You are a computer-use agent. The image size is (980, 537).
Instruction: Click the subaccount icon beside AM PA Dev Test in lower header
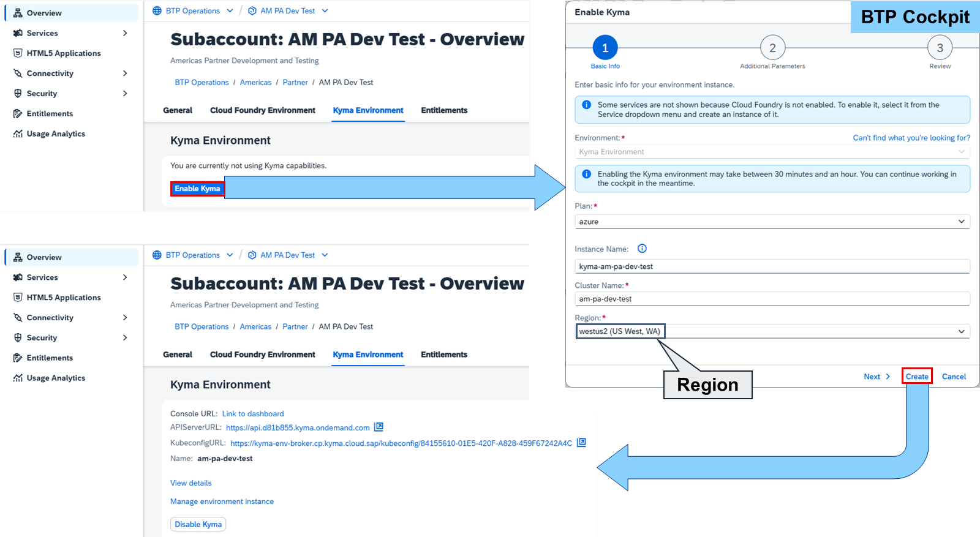(252, 255)
